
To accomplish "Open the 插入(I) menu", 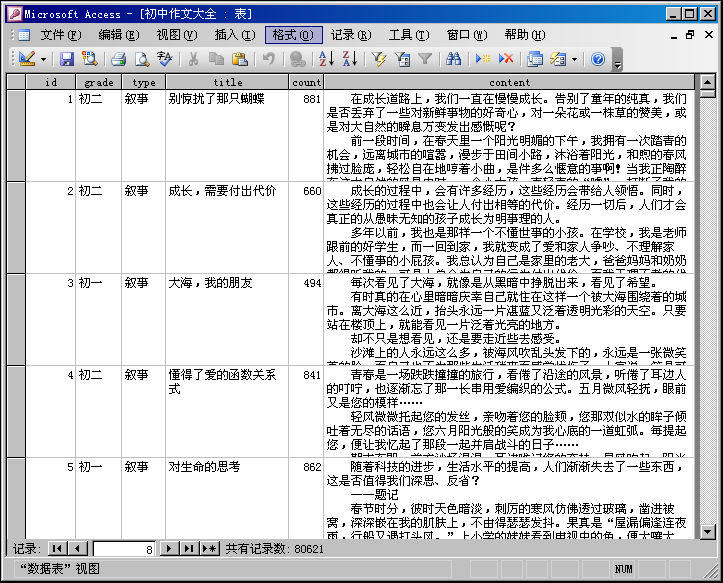I will point(235,35).
